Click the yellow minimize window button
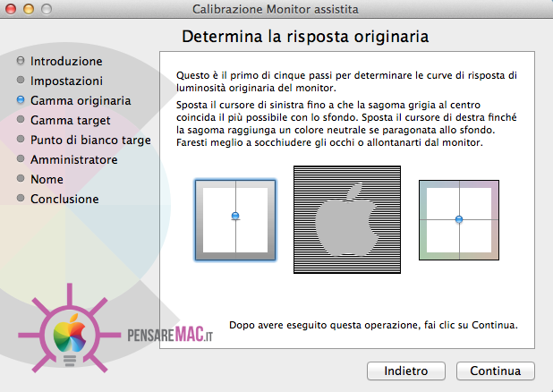Viewport: 553px width, 392px height. pyautogui.click(x=29, y=9)
